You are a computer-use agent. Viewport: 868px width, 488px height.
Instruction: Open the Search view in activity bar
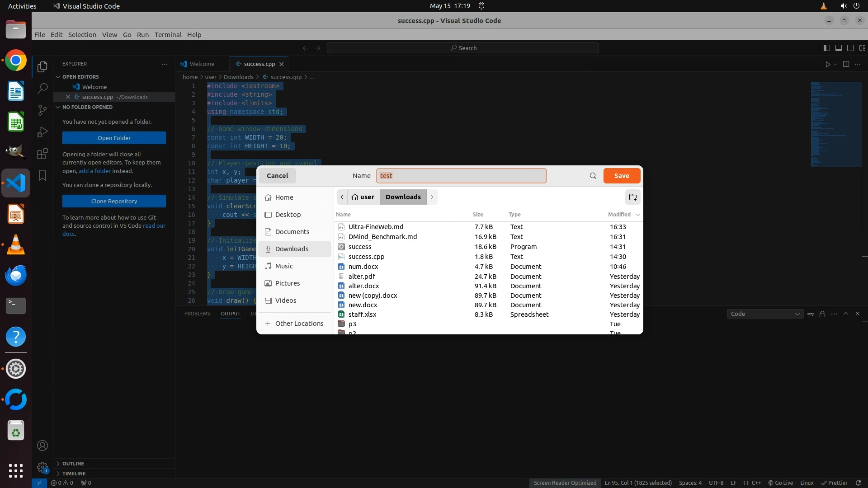coord(42,88)
